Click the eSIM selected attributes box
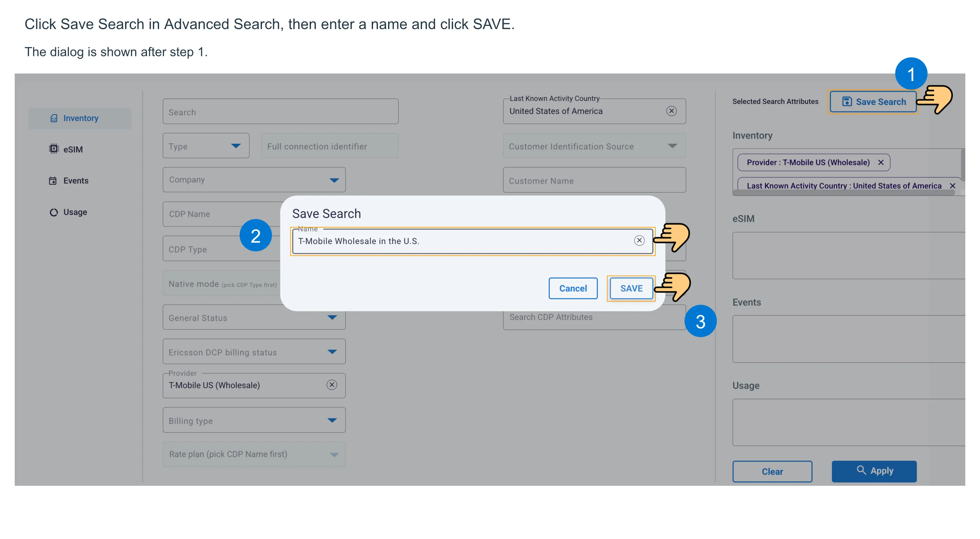 pyautogui.click(x=848, y=255)
